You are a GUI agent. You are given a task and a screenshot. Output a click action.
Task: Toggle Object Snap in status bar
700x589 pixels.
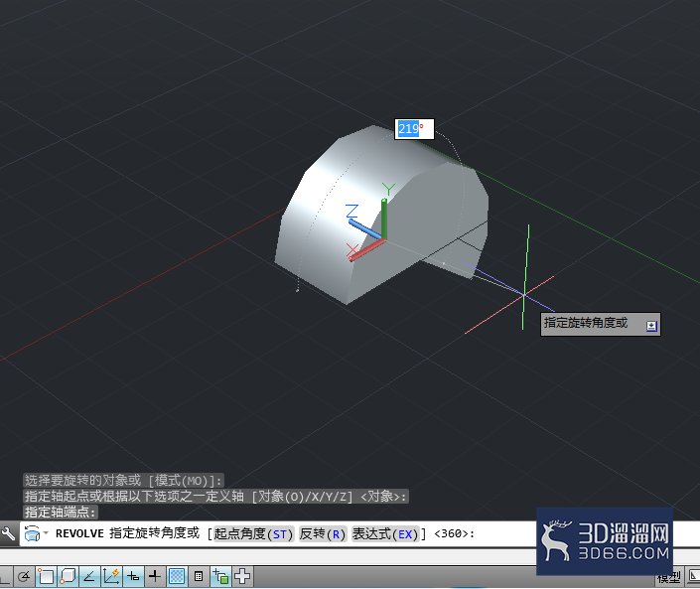click(46, 576)
